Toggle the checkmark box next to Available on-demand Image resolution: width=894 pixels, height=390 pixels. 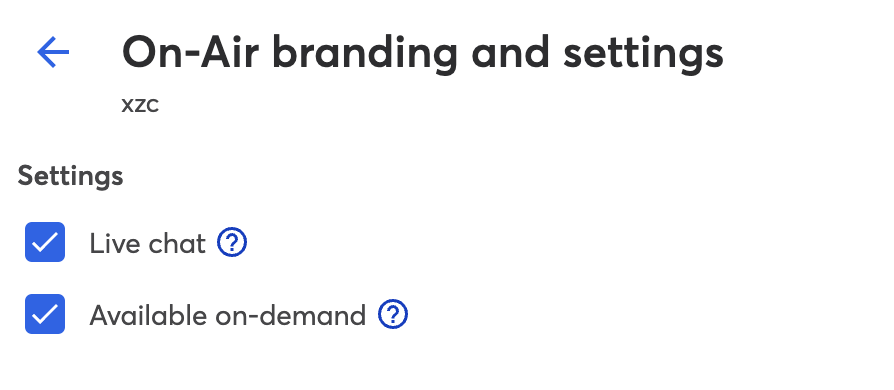pos(45,314)
